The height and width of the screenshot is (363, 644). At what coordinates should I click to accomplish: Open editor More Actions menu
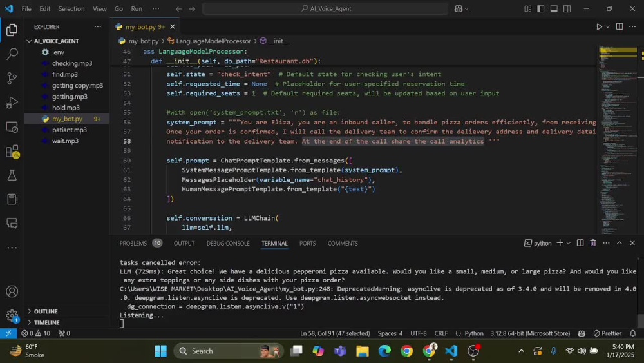point(632,26)
